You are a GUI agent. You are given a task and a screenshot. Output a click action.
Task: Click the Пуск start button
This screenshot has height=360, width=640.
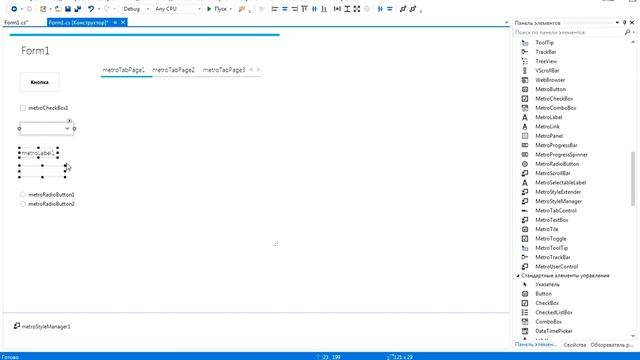[217, 9]
